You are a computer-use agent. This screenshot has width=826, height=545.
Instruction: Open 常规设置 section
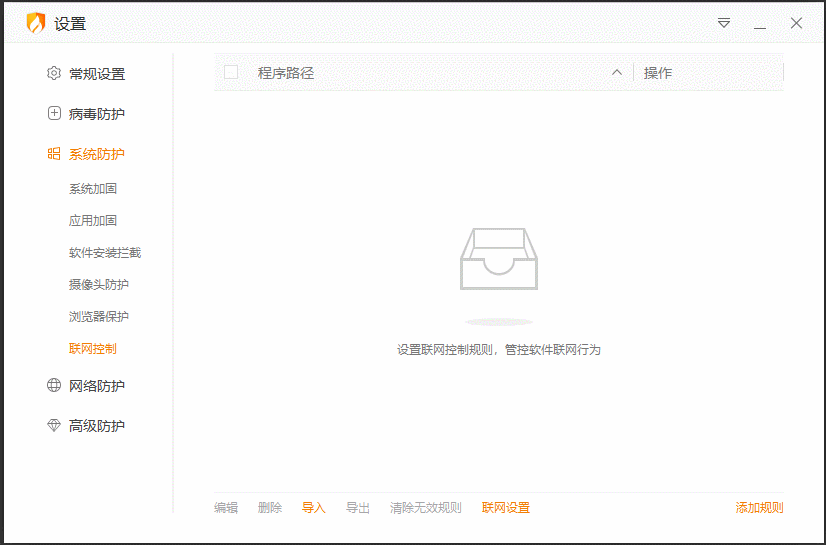tap(97, 74)
